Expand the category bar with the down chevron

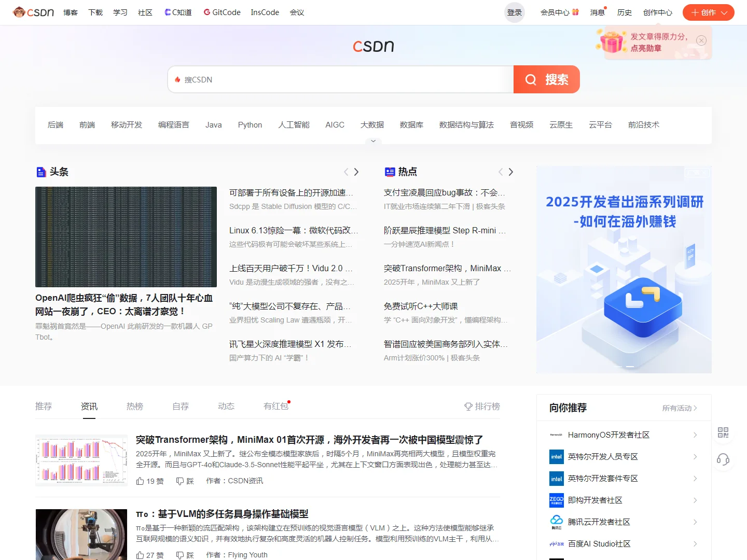[x=373, y=141]
